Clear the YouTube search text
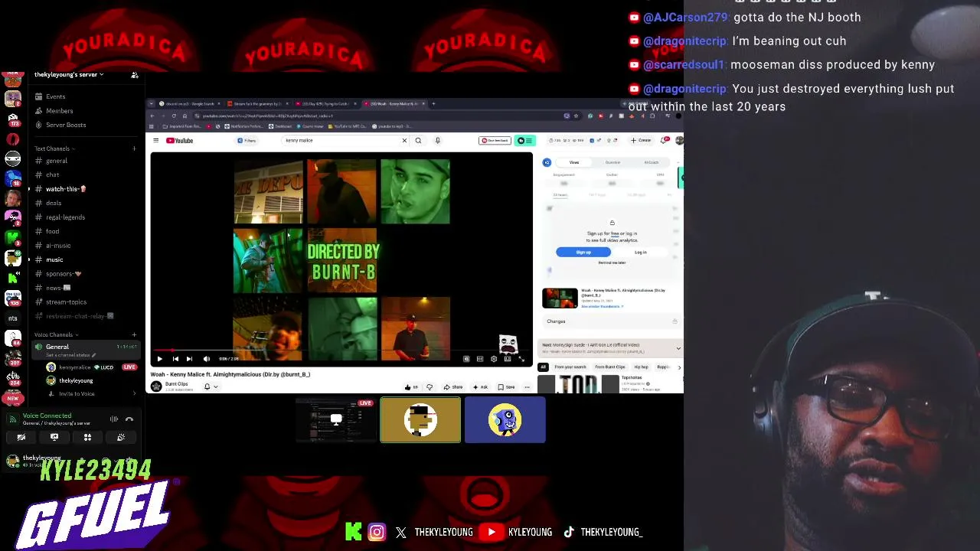This screenshot has height=551, width=980. 404,141
